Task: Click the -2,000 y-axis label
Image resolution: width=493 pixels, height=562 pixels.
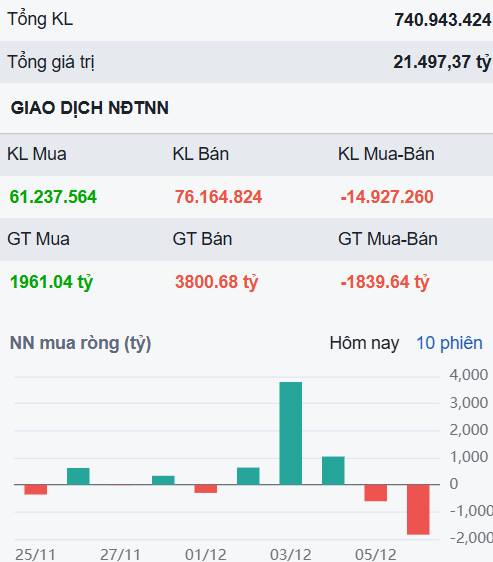Action: tap(471, 538)
